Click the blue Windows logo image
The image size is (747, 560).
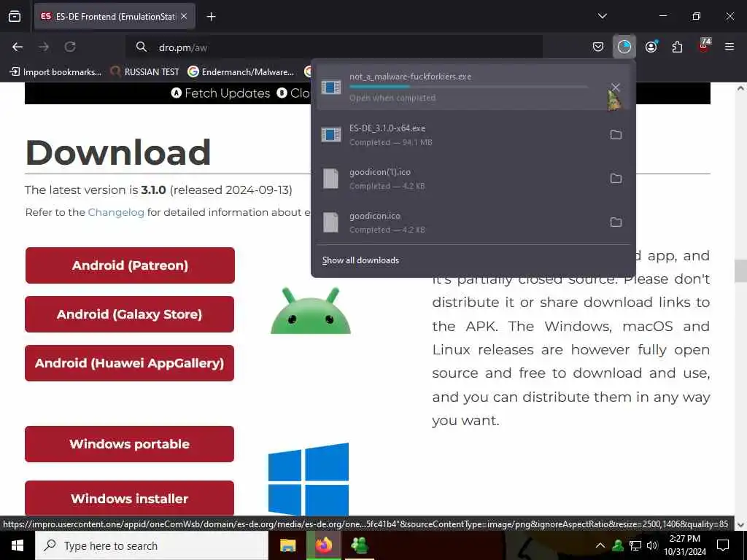pyautogui.click(x=309, y=480)
